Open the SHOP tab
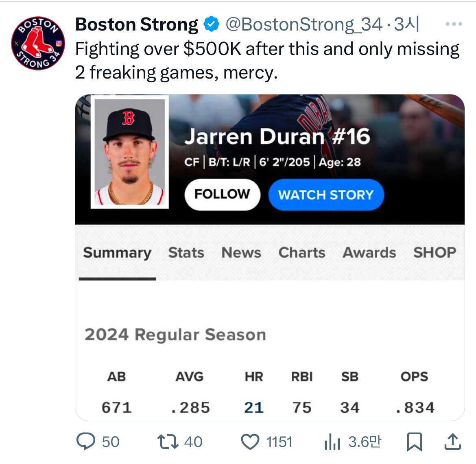The height and width of the screenshot is (464, 476). click(x=434, y=253)
